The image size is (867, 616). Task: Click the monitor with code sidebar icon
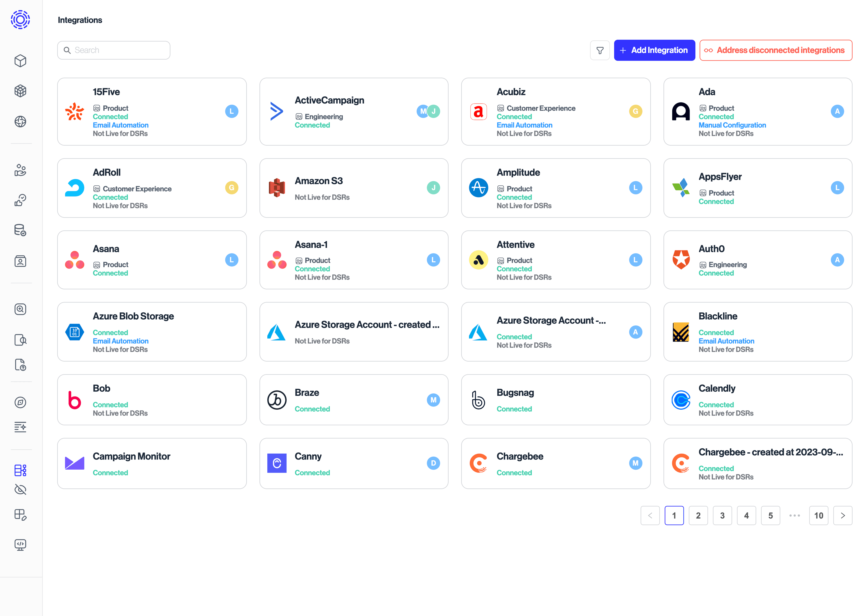[21, 545]
